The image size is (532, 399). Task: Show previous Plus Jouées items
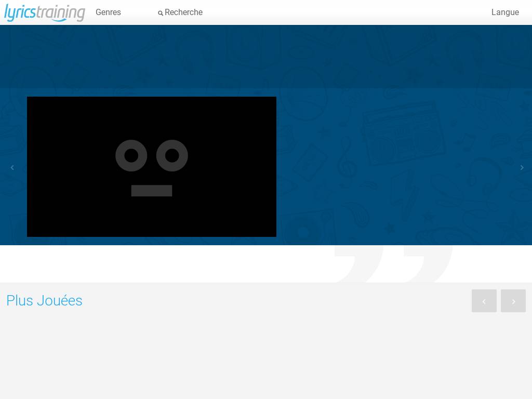(484, 301)
